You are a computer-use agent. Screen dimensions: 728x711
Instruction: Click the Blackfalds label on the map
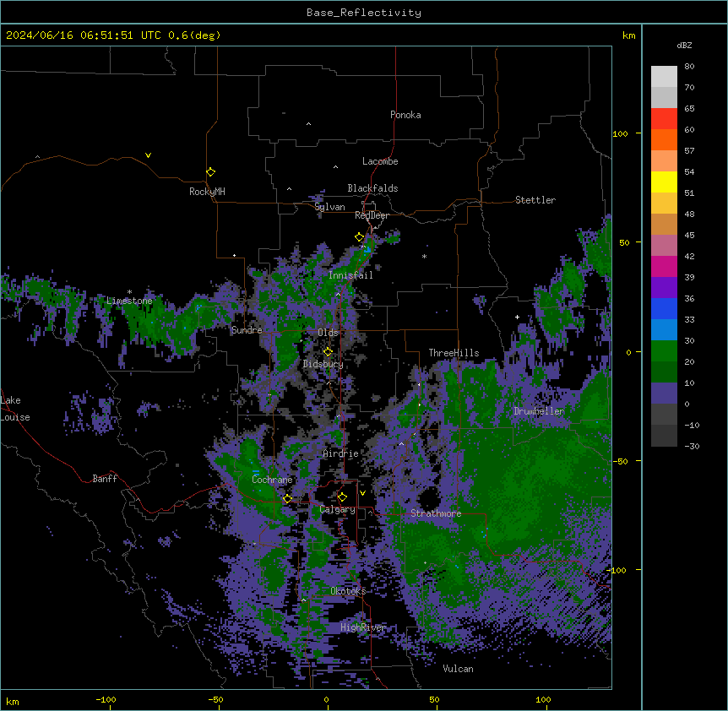372,188
